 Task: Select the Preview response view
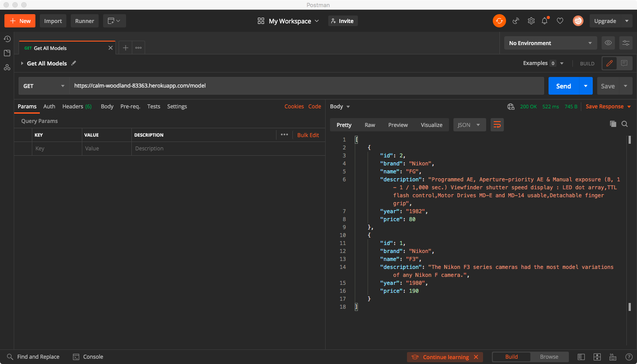coord(398,125)
